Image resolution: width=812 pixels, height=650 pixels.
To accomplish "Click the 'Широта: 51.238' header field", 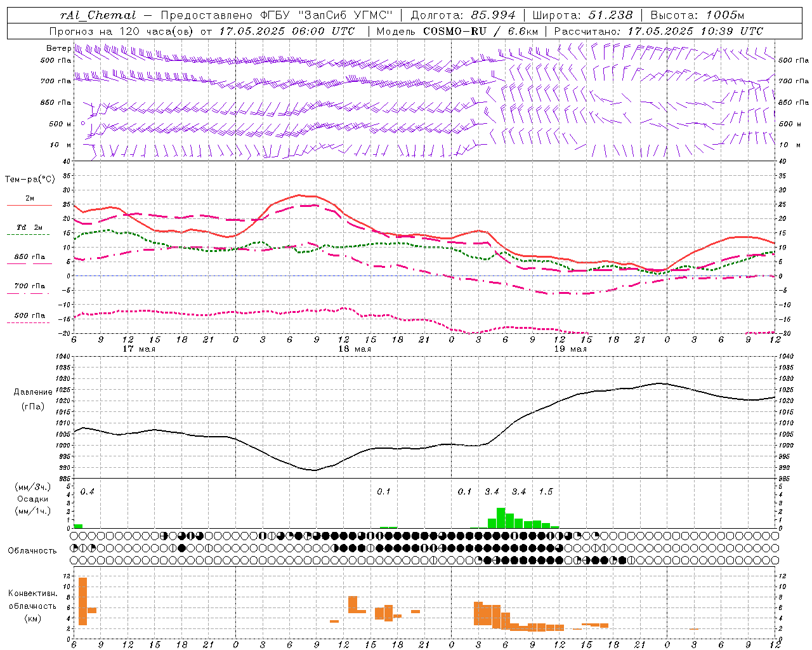I will coord(582,15).
